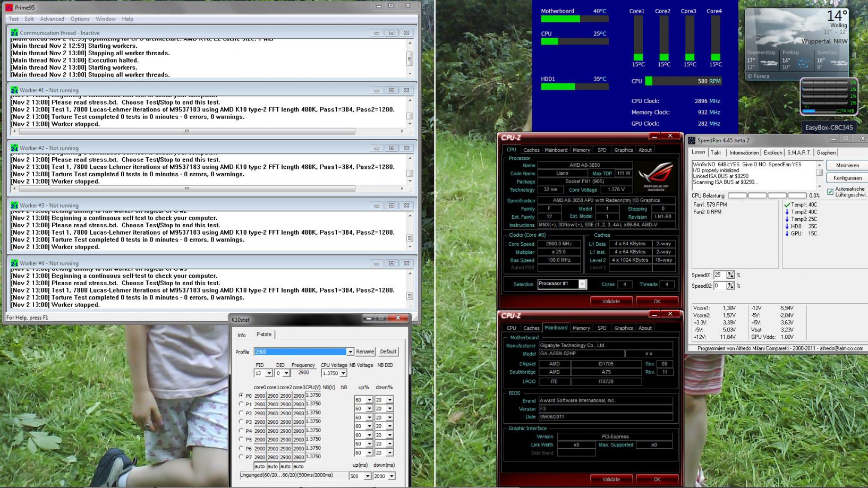Toggle the Automatische Lüftergeschwindigkeit checkbox in SpeedFan
This screenshot has width=868, height=488.
(x=830, y=192)
